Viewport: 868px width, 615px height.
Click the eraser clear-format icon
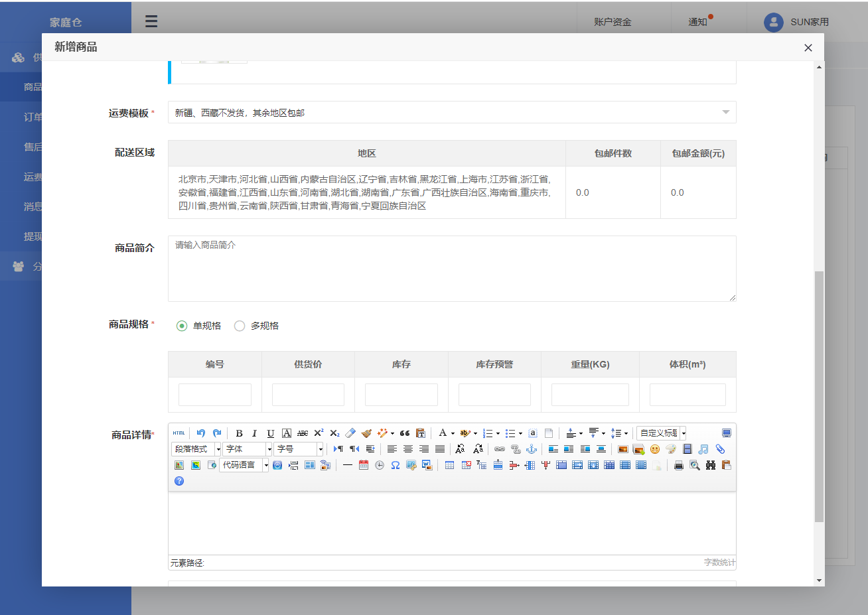click(350, 433)
